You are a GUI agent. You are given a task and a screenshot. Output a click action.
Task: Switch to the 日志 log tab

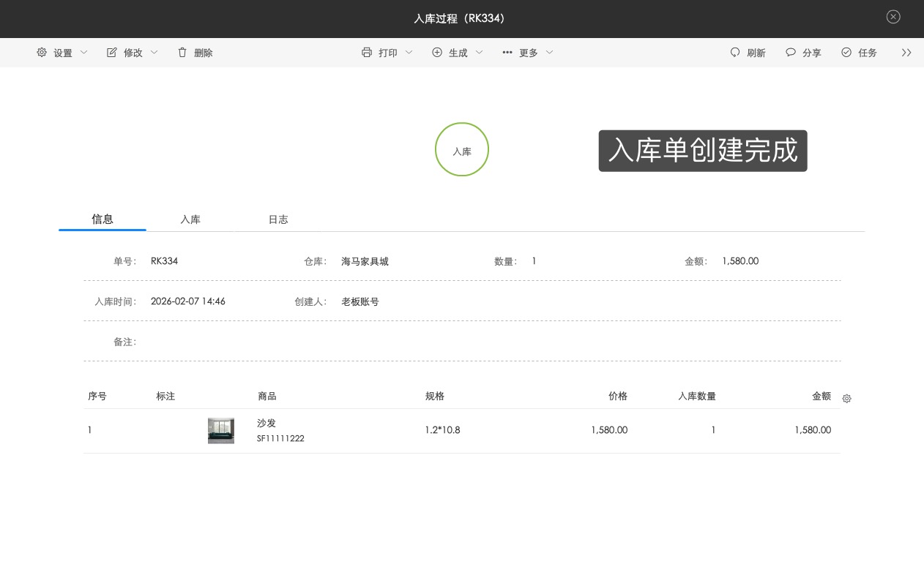278,219
